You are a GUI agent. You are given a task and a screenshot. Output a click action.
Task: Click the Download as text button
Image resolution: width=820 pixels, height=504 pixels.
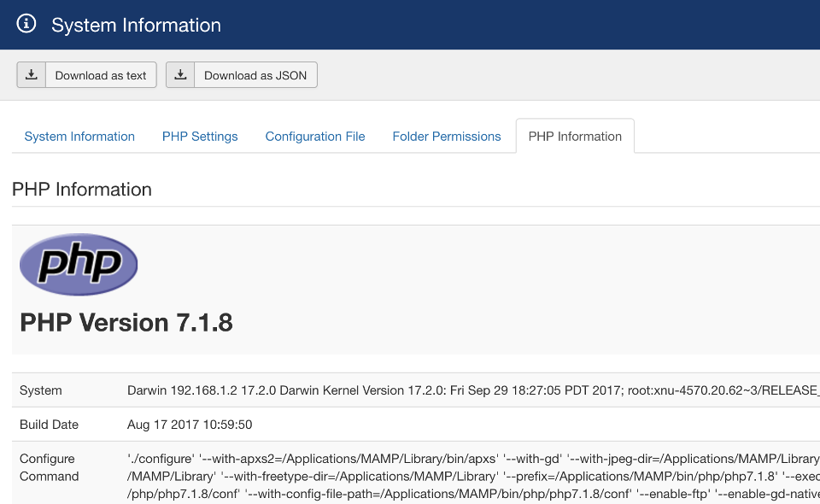tap(87, 75)
